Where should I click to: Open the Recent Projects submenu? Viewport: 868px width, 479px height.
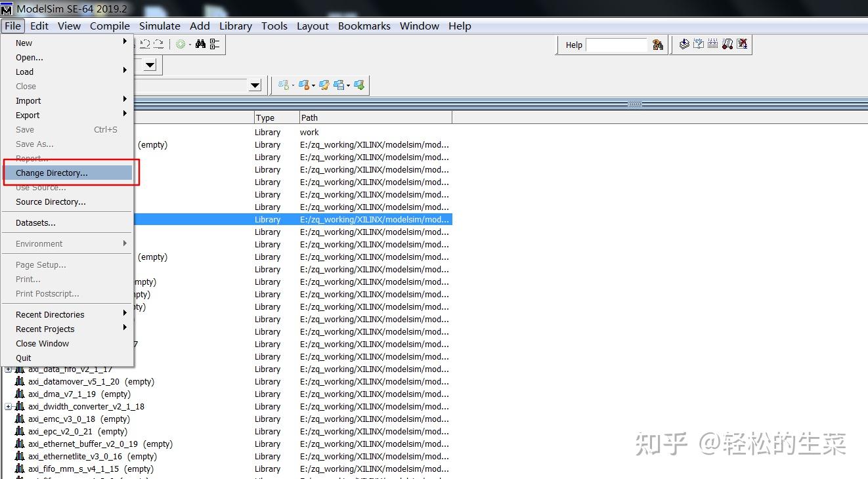point(68,329)
